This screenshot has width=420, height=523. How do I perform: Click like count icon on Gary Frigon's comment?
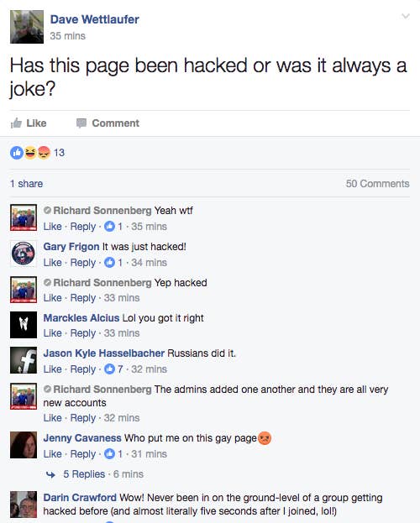tap(109, 263)
